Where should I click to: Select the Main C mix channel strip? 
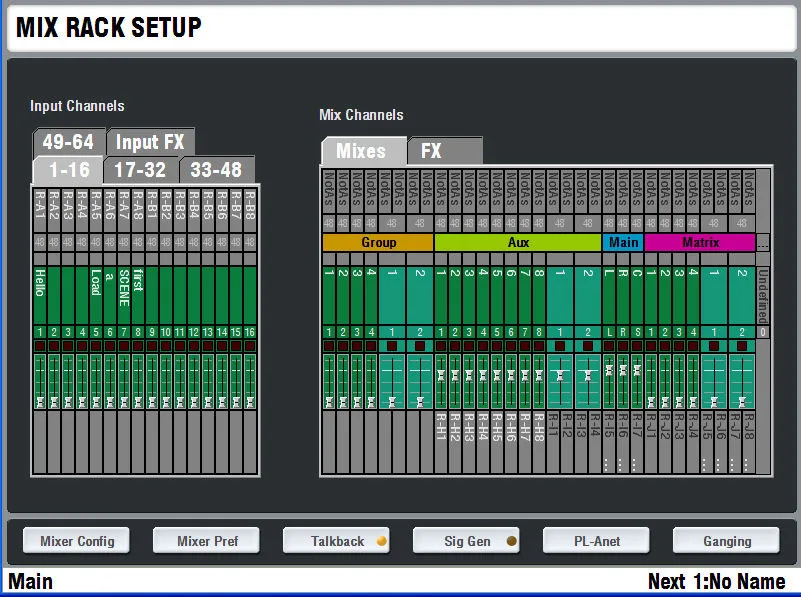(x=637, y=295)
